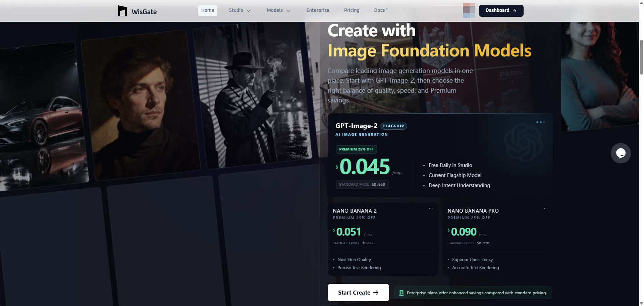Click the three-dot indicator on GPT-Image-2 card

coord(540,122)
